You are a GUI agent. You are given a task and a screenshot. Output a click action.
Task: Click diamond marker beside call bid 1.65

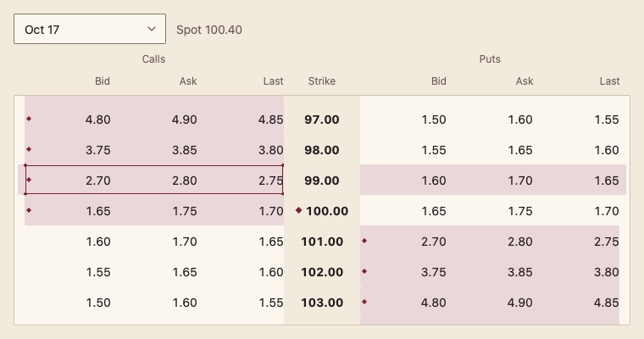pos(29,210)
